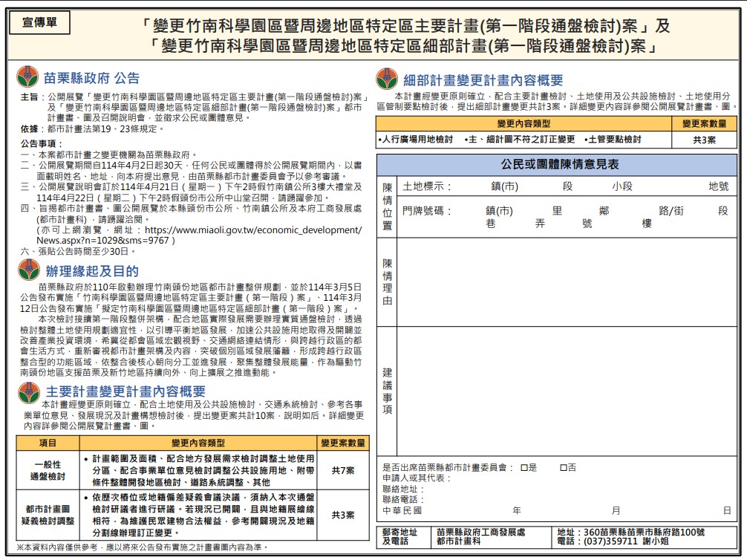The width and height of the screenshot is (747, 560).
Task: Click the 陳情位置 row label
Action: (x=388, y=206)
